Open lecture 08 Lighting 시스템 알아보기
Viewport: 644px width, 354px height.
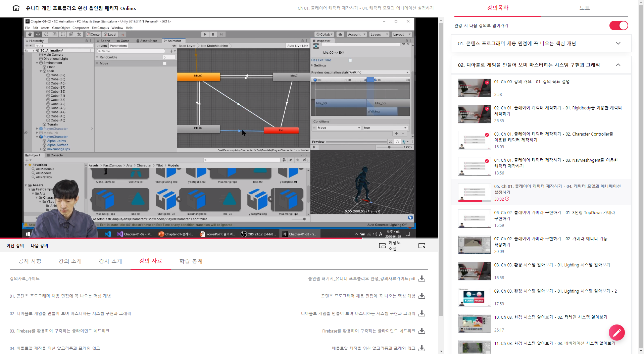(x=541, y=271)
